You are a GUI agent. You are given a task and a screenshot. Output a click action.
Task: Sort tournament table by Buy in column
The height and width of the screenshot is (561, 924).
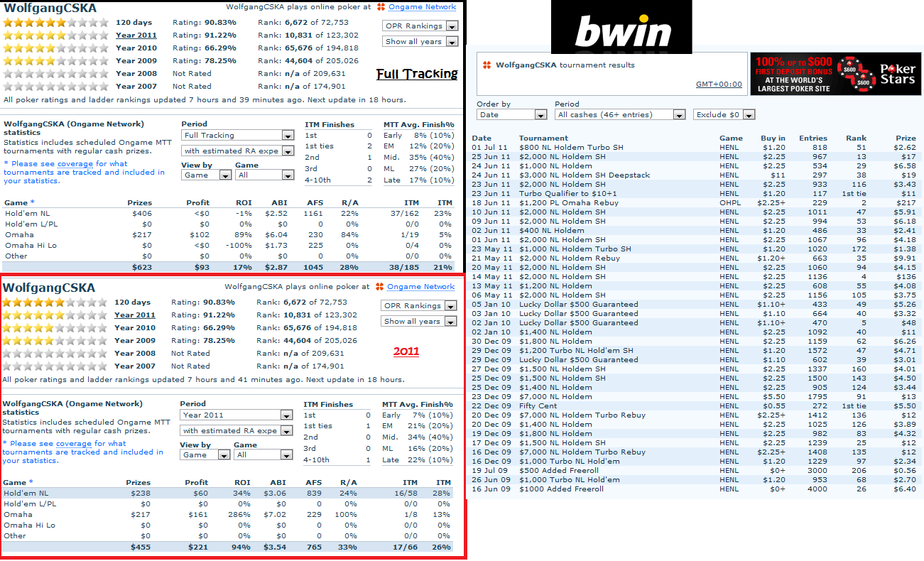[x=773, y=138]
